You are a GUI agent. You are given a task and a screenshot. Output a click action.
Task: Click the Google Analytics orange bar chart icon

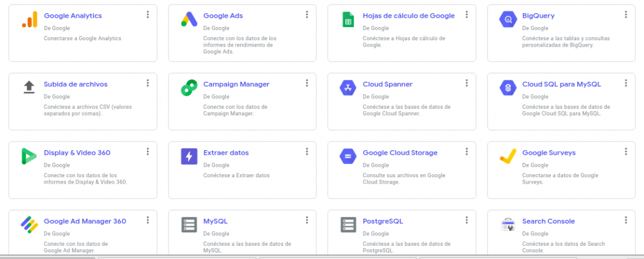tap(29, 19)
